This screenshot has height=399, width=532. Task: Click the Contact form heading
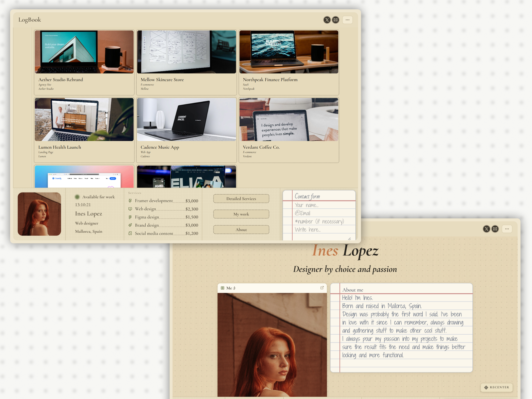[307, 196]
